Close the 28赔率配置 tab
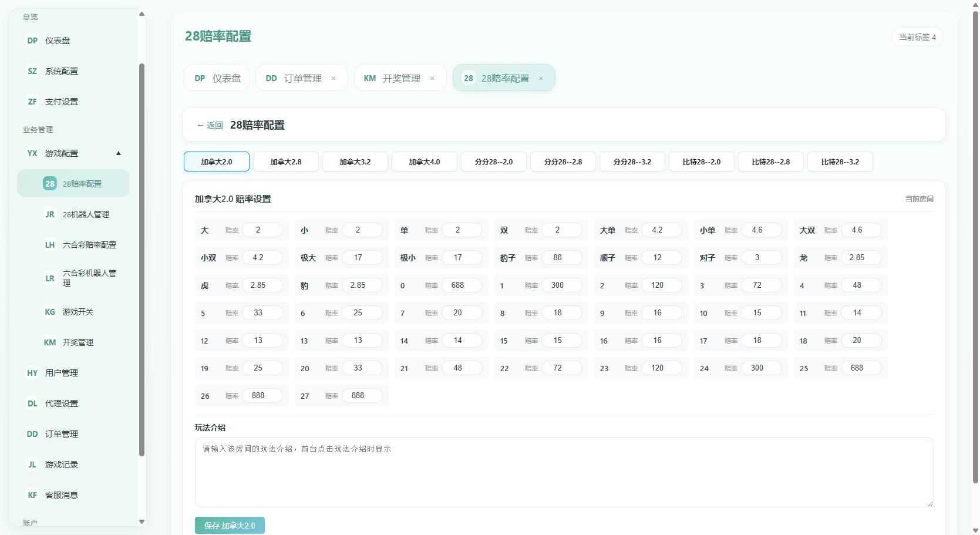The image size is (980, 535). click(541, 78)
